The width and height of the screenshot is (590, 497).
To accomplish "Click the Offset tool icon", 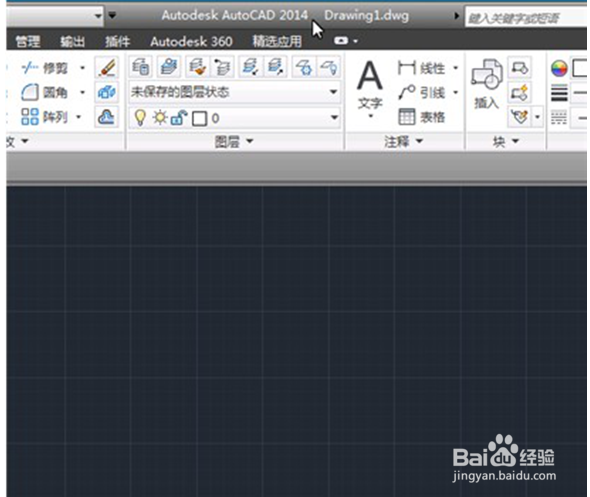I will (x=107, y=117).
